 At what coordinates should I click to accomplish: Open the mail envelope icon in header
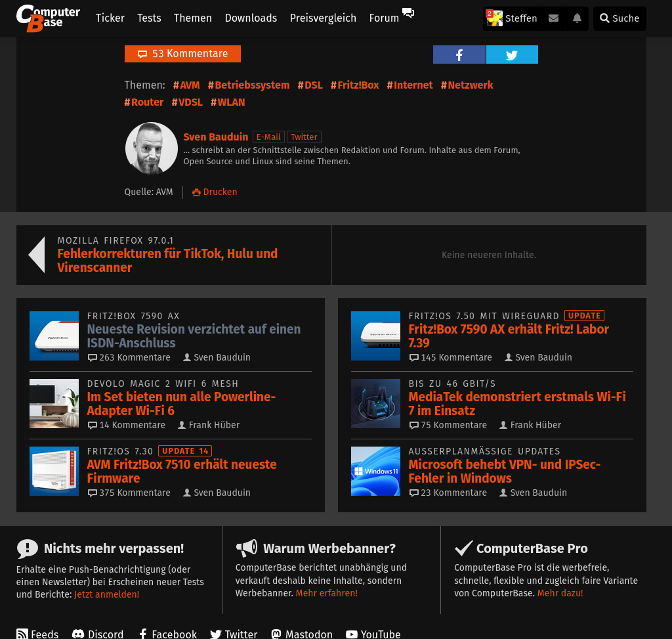[553, 18]
